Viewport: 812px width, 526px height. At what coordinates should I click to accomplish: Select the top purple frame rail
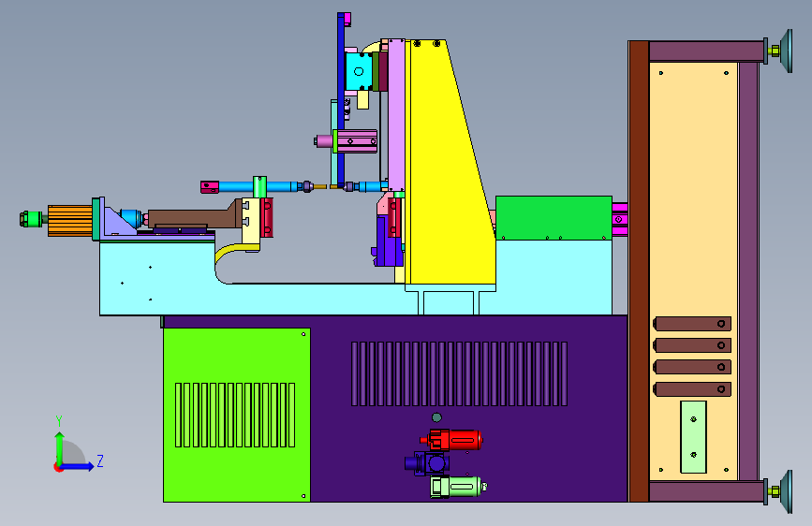pos(706,51)
